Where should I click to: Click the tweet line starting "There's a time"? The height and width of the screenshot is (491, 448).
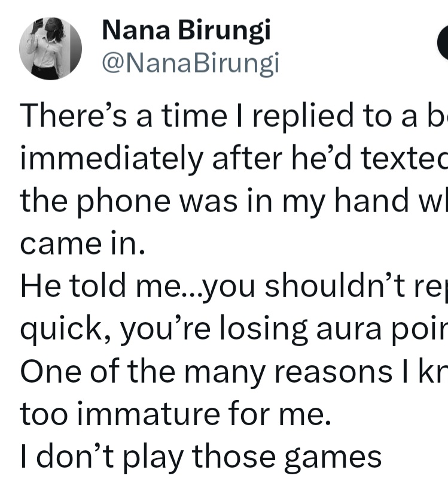click(x=234, y=116)
